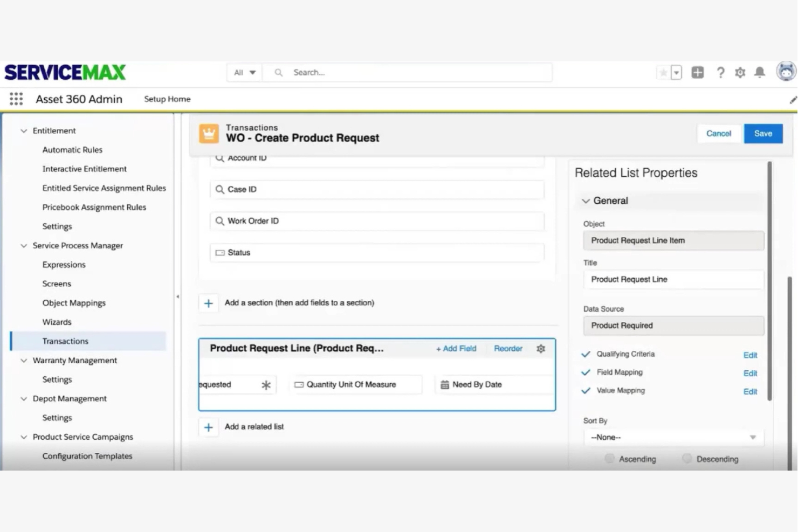The height and width of the screenshot is (532, 798).
Task: Edit the Field Mapping
Action: tap(750, 374)
